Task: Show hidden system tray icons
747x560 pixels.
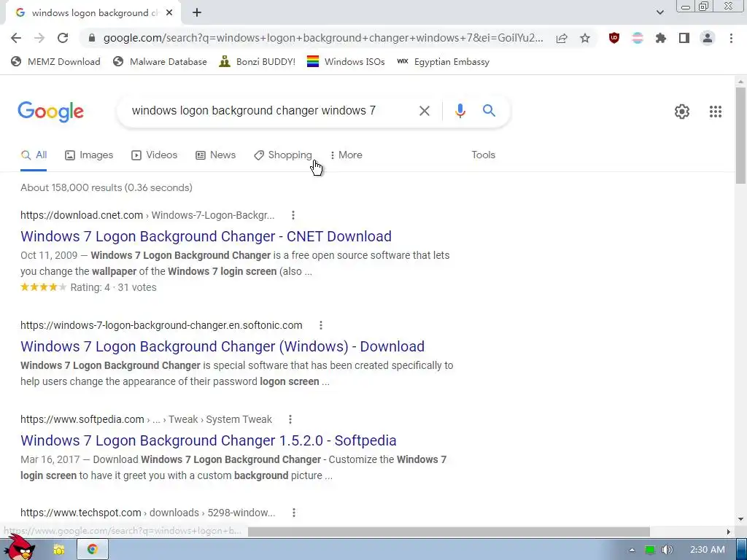Action: pyautogui.click(x=632, y=550)
